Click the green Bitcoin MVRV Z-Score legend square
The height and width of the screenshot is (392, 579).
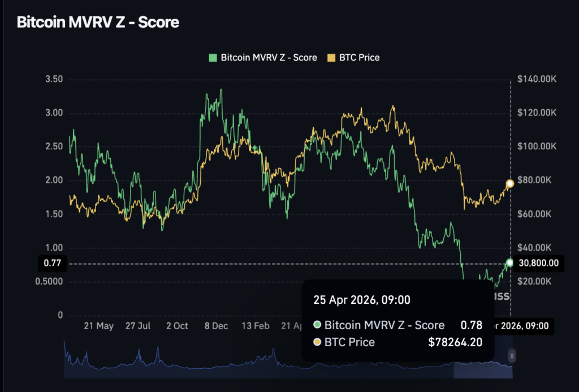pyautogui.click(x=213, y=58)
